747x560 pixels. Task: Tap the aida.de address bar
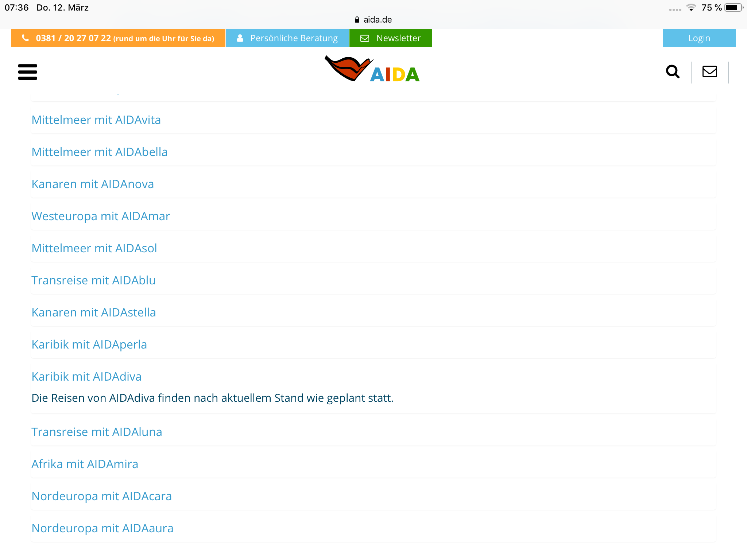[x=373, y=20]
